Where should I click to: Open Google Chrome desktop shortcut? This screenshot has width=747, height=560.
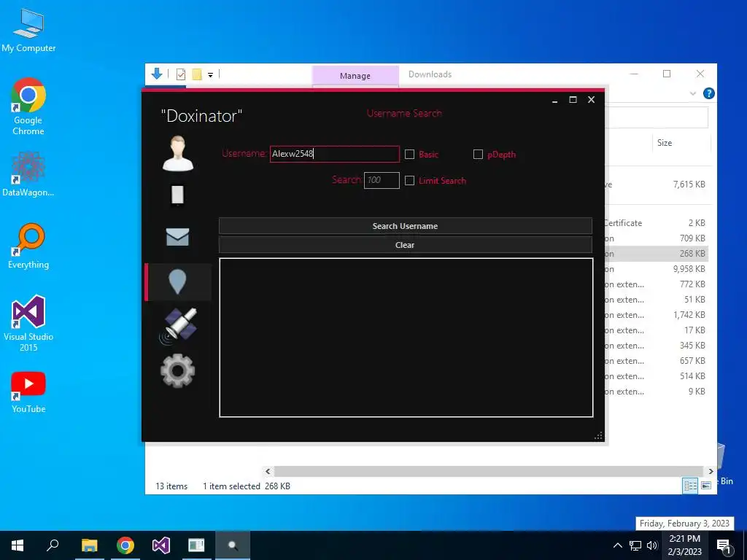[28, 106]
